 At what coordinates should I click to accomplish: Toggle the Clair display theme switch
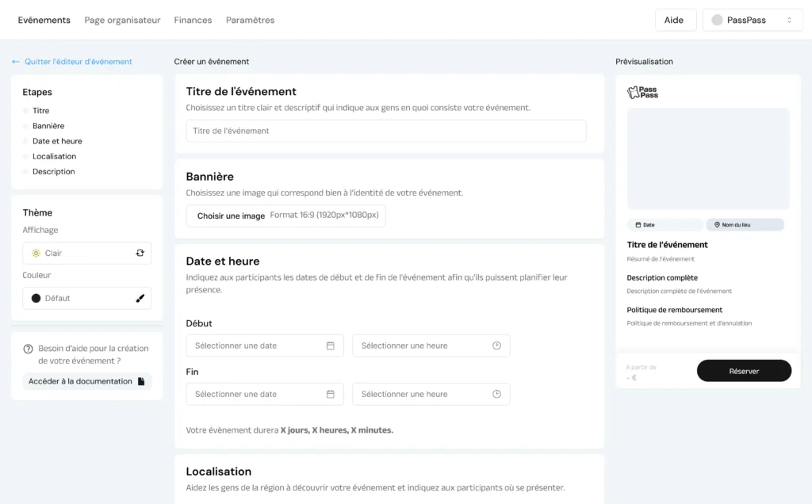(x=140, y=253)
